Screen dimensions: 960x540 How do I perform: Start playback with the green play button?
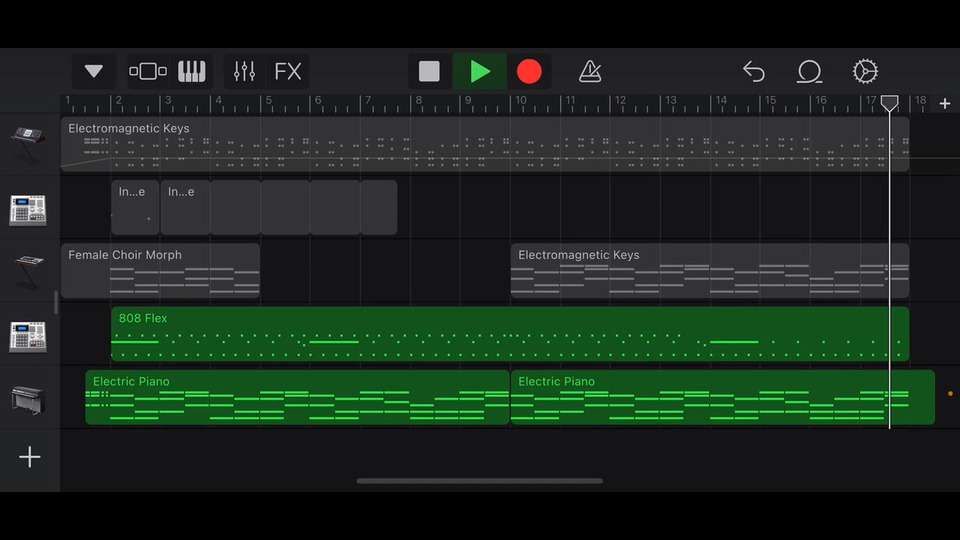click(x=479, y=71)
